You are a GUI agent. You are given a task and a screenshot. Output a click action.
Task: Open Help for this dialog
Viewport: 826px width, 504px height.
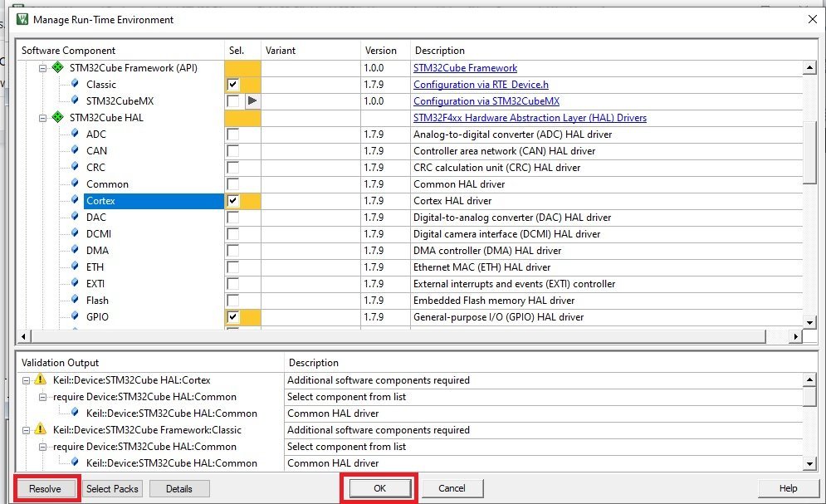788,488
